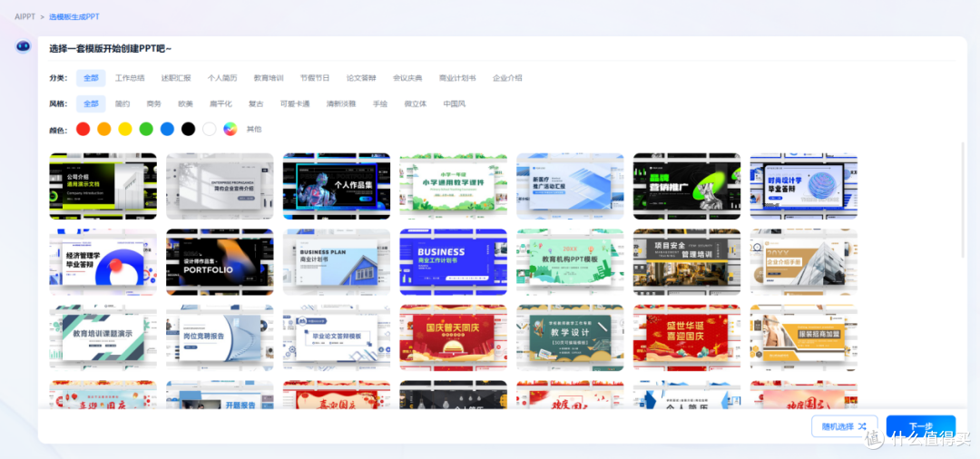The height and width of the screenshot is (459, 980).
Task: Go to AIPPT in the breadcrumb
Action: coord(25,16)
